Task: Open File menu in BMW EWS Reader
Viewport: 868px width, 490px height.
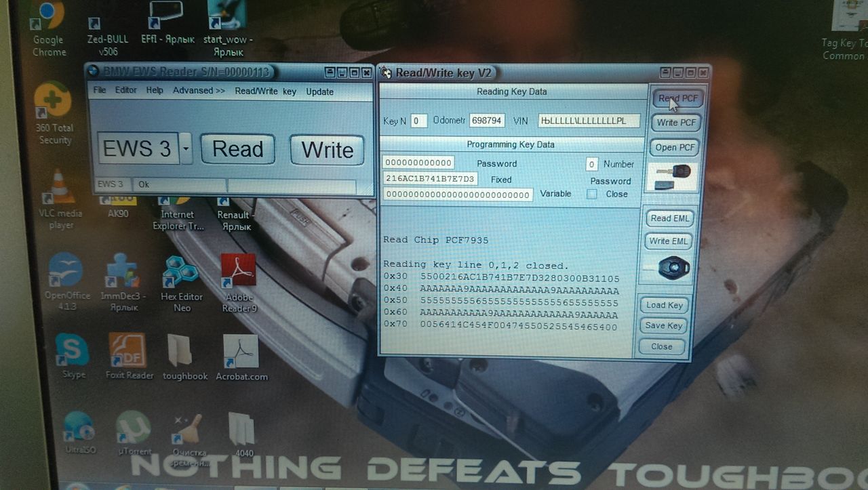Action: (100, 90)
